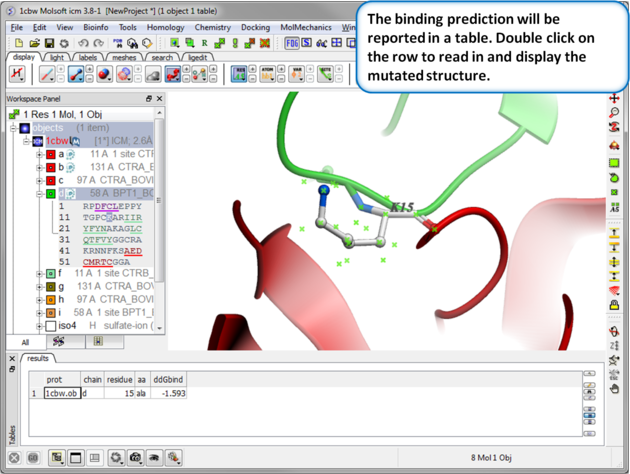Click the red chain c color square
Screen dimensions: 630x474
point(51,181)
